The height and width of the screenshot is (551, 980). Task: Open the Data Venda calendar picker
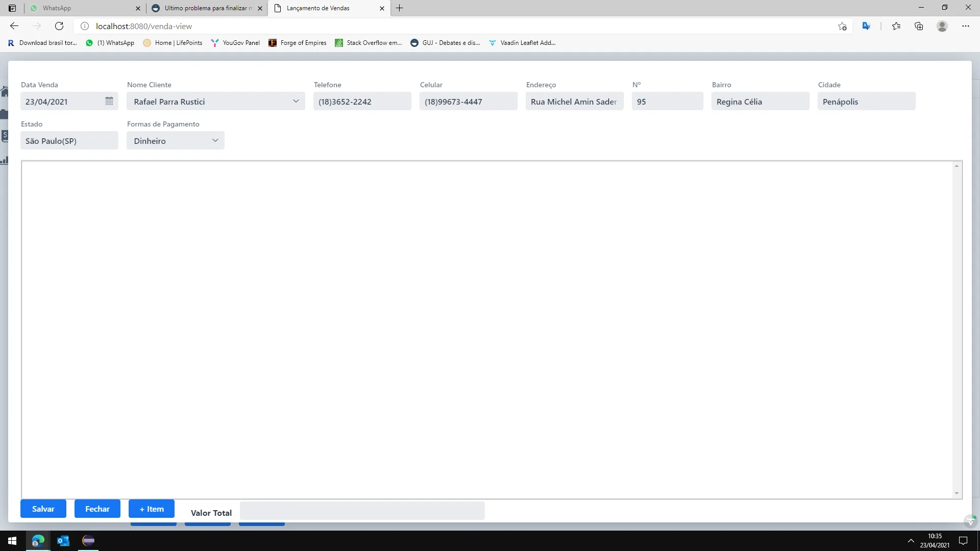click(x=109, y=101)
